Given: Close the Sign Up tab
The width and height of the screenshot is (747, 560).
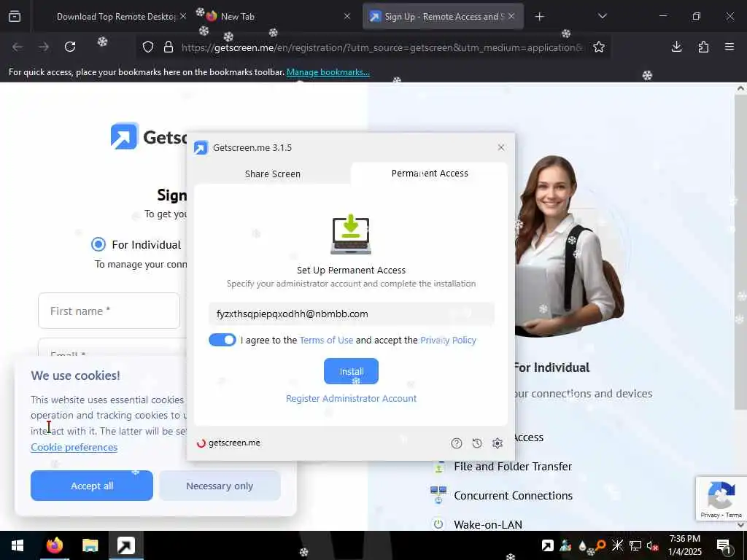Looking at the screenshot, I should tap(511, 16).
